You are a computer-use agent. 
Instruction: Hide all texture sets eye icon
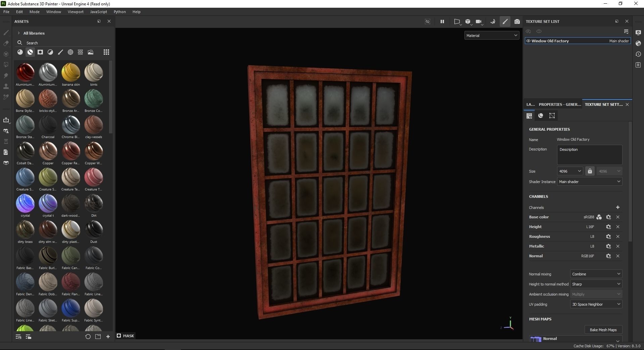pyautogui.click(x=529, y=31)
